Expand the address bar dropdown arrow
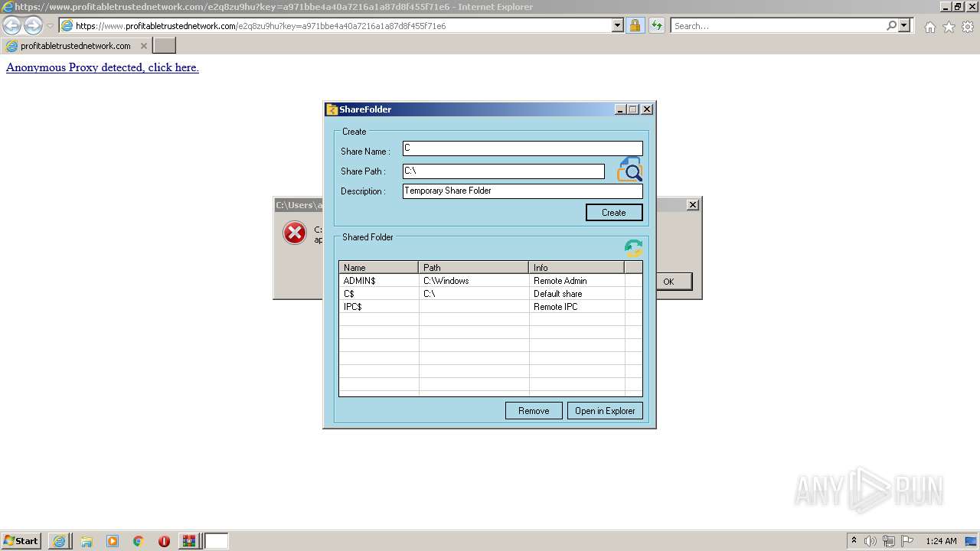 click(x=618, y=25)
